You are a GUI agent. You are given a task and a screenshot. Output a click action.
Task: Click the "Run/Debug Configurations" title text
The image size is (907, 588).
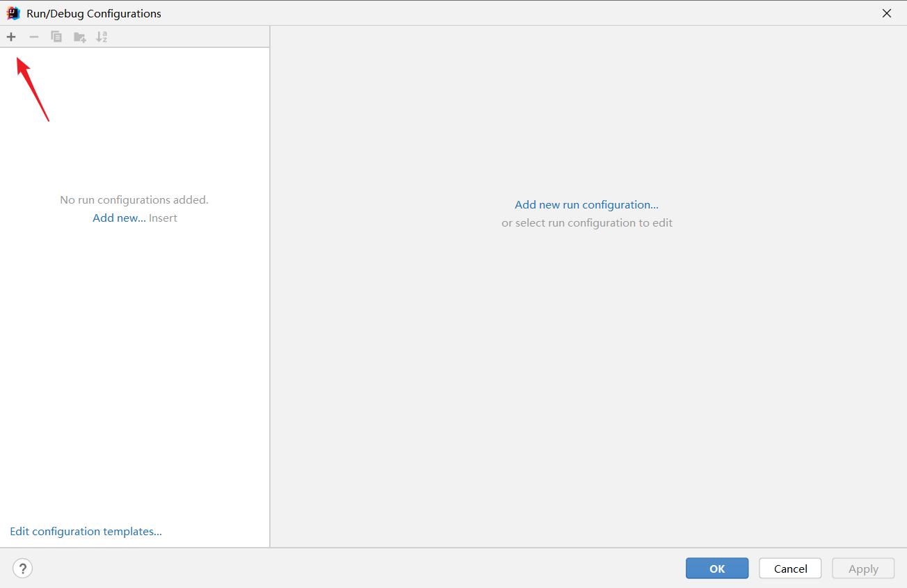pos(94,13)
